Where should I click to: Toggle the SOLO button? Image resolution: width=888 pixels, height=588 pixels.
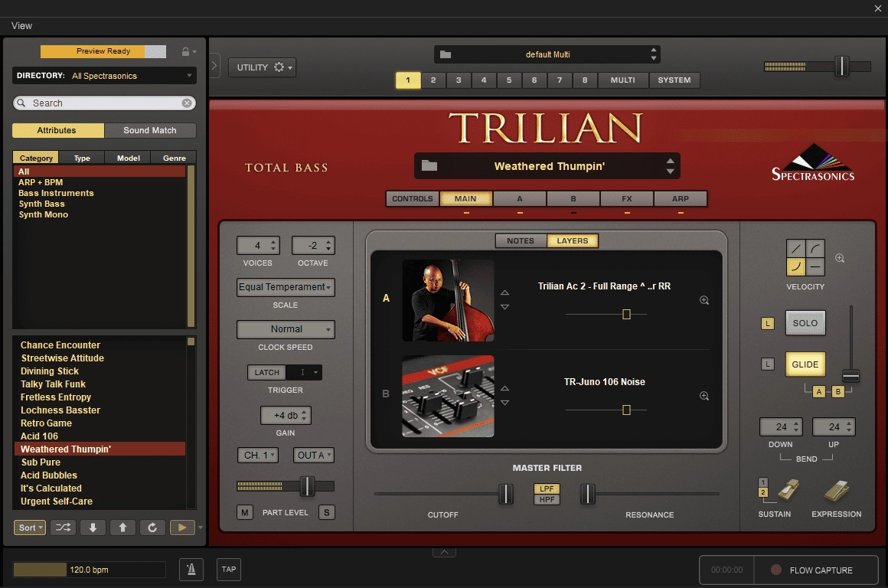tap(805, 323)
